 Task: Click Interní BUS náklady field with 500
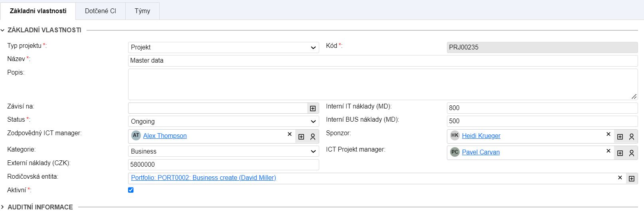pos(542,121)
